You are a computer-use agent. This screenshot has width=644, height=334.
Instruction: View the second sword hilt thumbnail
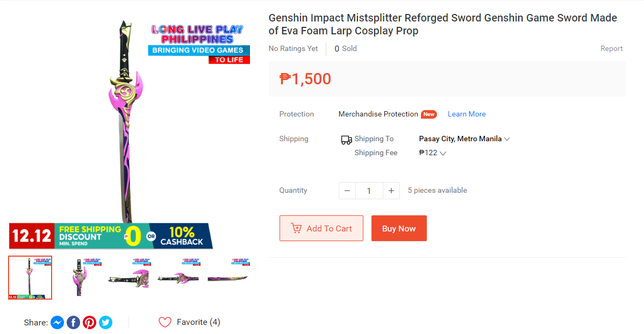tap(80, 278)
